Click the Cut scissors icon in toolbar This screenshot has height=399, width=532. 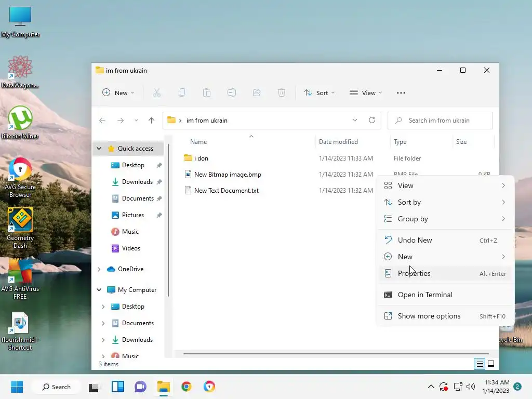pyautogui.click(x=157, y=92)
